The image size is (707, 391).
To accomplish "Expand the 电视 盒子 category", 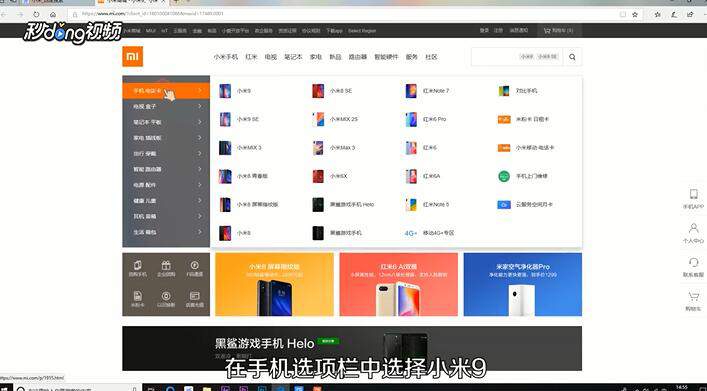I will tap(166, 106).
